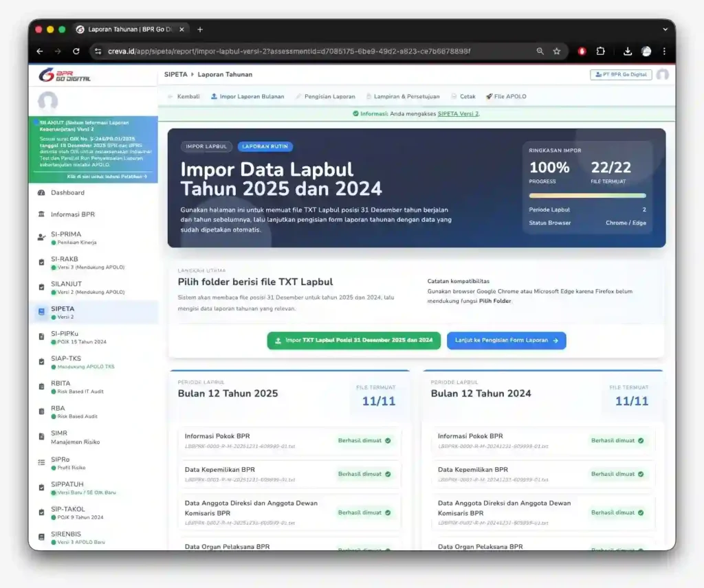Click the user avatar in top-right header
Screen dimensions: 704x588
(662, 75)
